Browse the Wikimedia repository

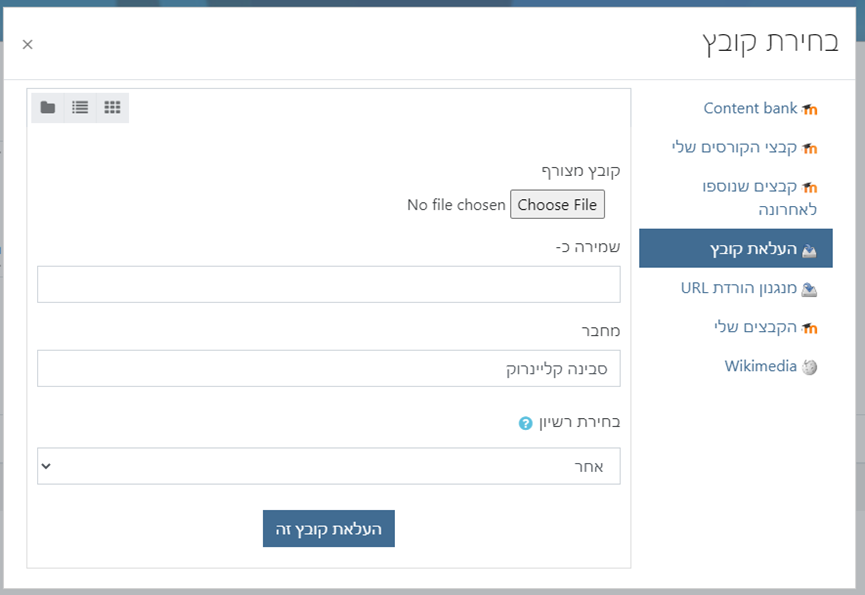[x=760, y=366]
